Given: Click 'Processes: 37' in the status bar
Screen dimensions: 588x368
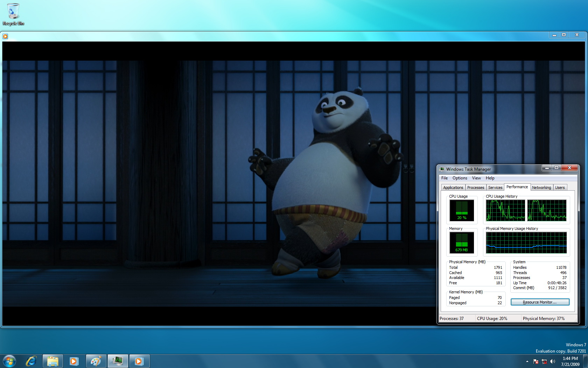Looking at the screenshot, I should [451, 319].
